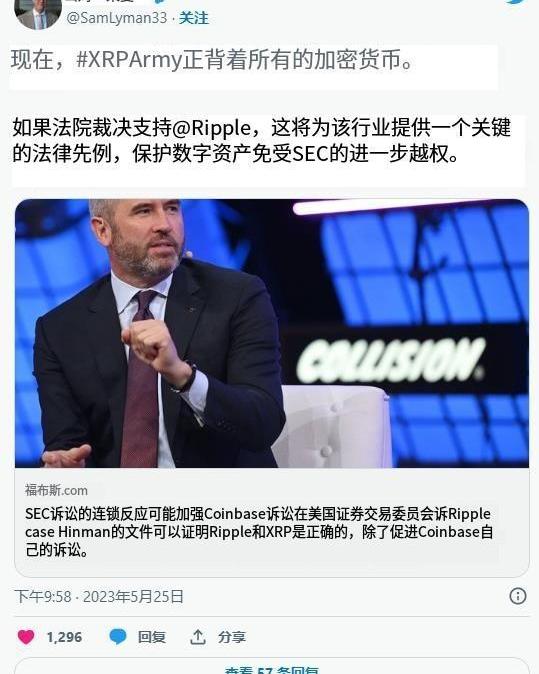View the 57 replies button at bottom
Screen dimensions: 539x674
click(272, 668)
